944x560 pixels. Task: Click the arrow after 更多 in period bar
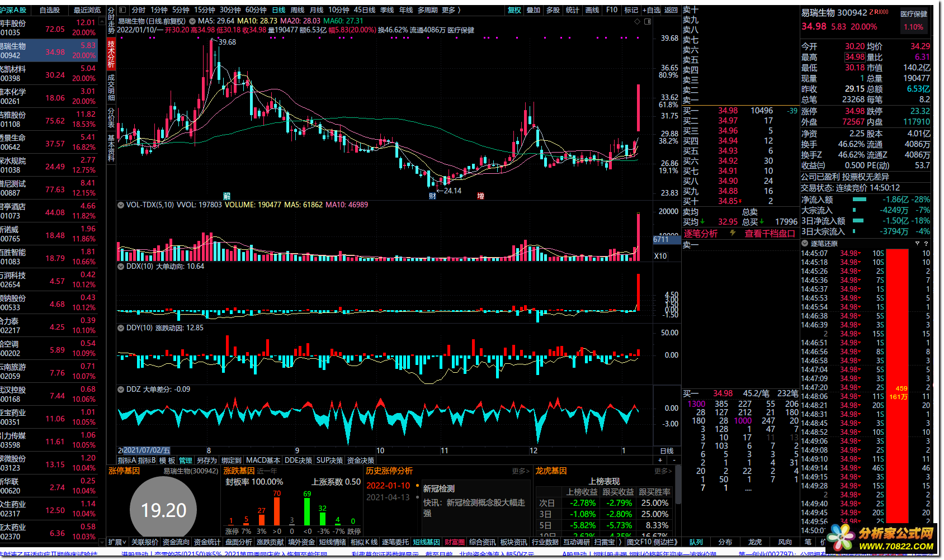click(x=459, y=10)
